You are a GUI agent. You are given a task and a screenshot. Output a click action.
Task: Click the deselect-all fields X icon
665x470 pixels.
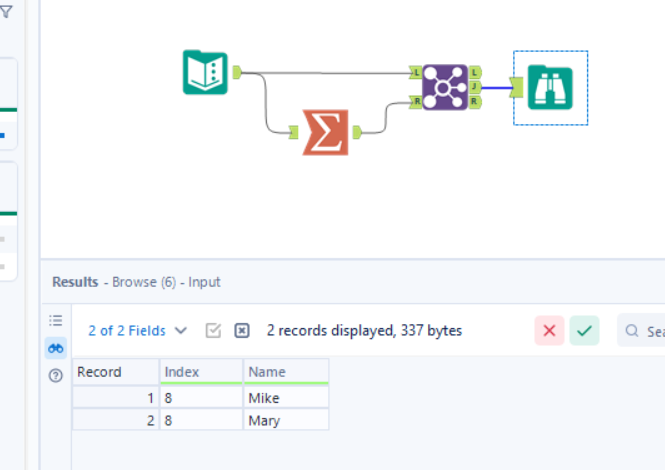[x=242, y=330]
